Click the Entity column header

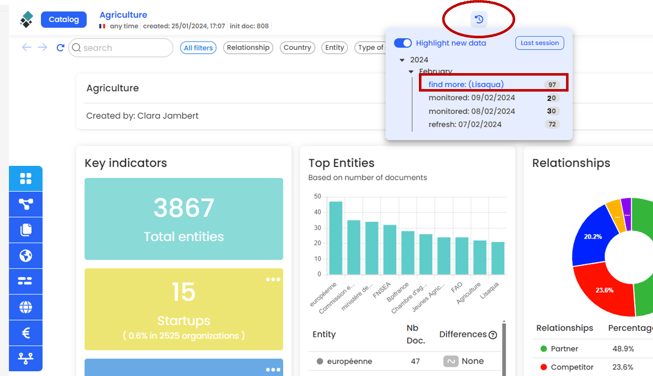tap(324, 334)
